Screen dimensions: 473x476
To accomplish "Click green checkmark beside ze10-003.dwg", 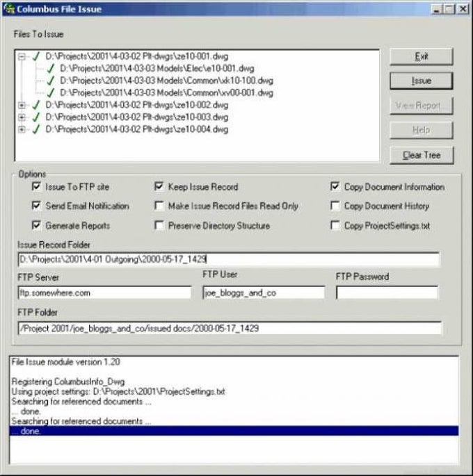I will pyautogui.click(x=36, y=117).
